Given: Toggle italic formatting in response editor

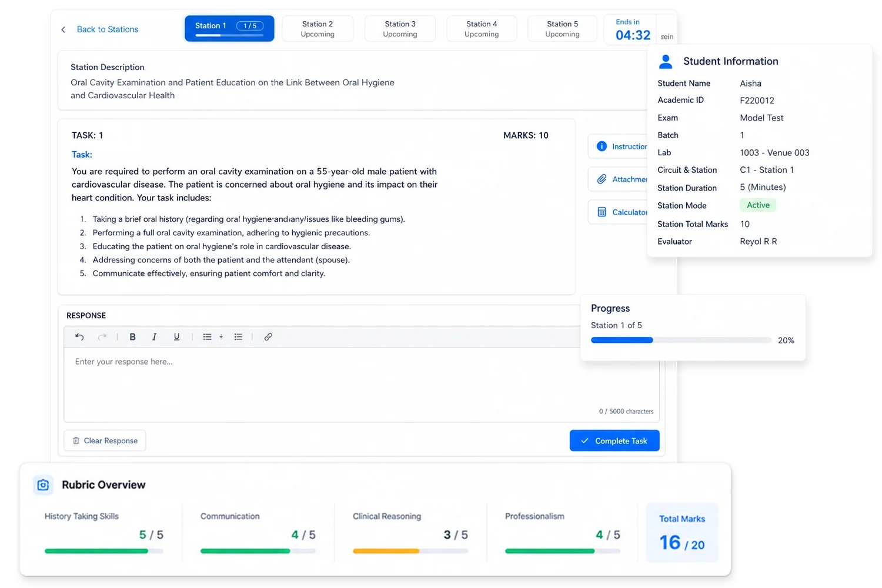Looking at the screenshot, I should tap(154, 337).
